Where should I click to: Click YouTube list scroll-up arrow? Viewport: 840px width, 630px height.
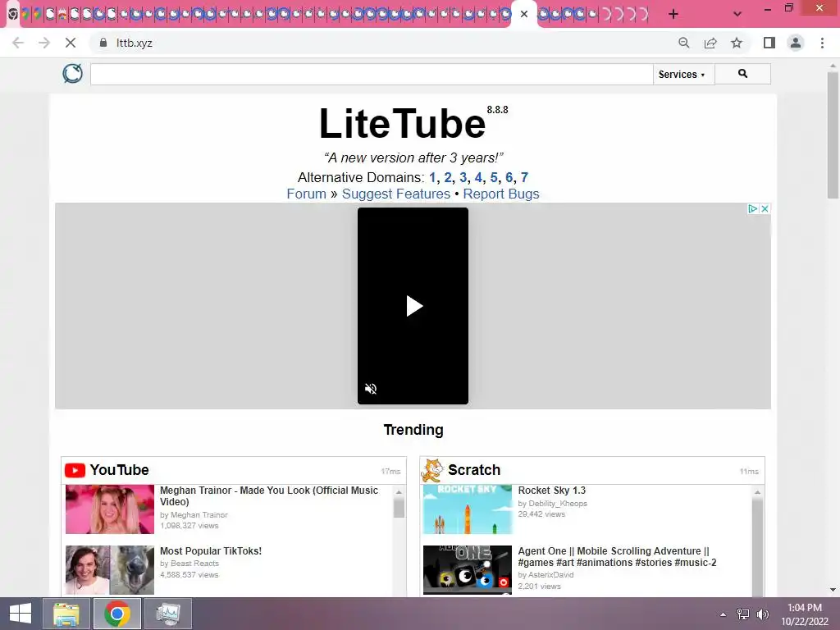pyautogui.click(x=399, y=492)
